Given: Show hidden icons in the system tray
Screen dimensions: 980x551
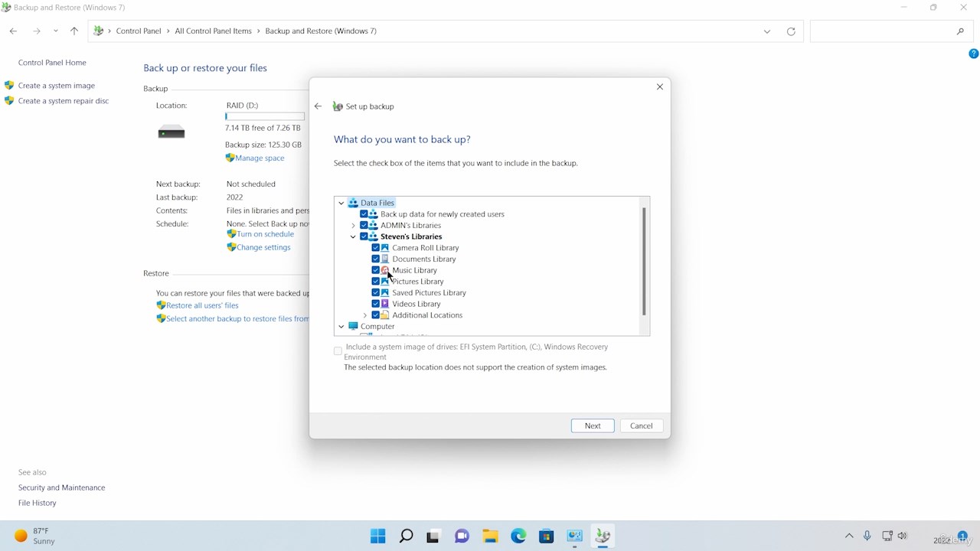Looking at the screenshot, I should 849,536.
